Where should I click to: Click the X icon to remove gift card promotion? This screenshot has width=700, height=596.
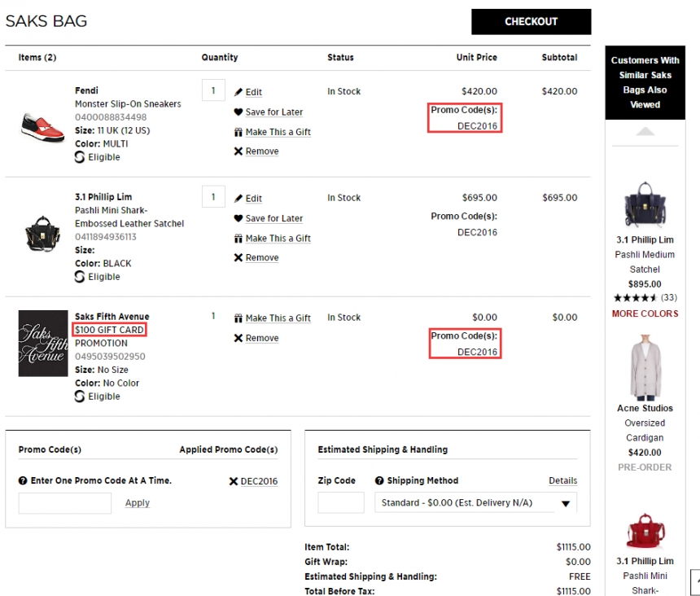pos(238,338)
